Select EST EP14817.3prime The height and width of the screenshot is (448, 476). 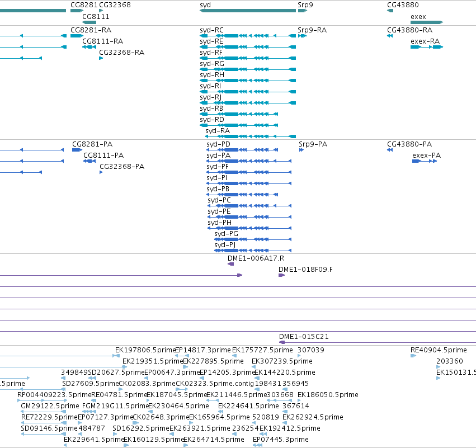tap(203, 350)
